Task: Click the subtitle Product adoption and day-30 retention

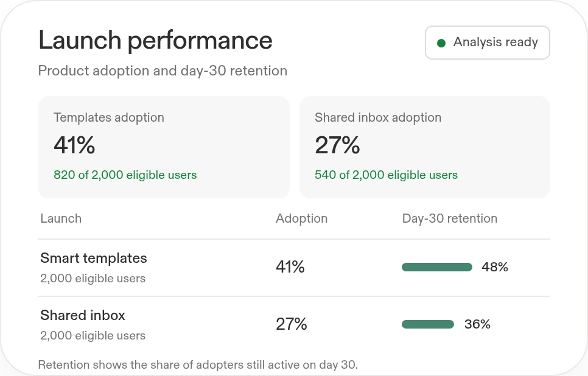Action: click(163, 71)
